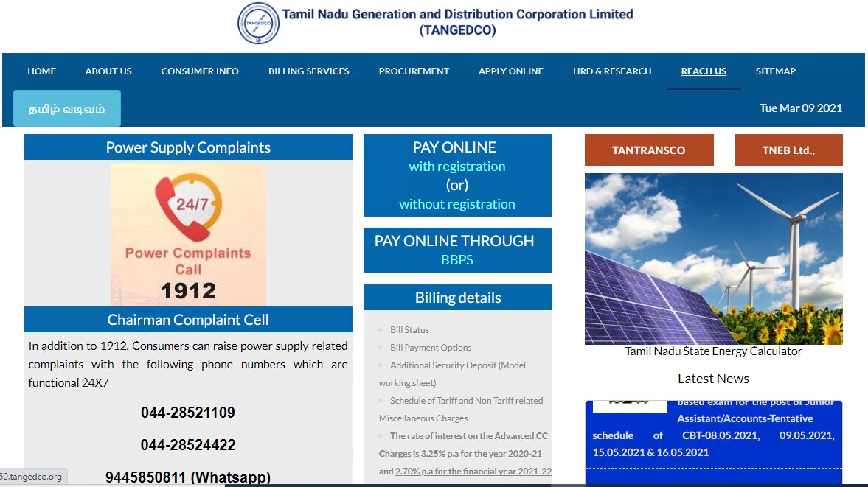Viewport: 868px width, 487px height.
Task: Go to the REACH US page
Action: coord(704,71)
